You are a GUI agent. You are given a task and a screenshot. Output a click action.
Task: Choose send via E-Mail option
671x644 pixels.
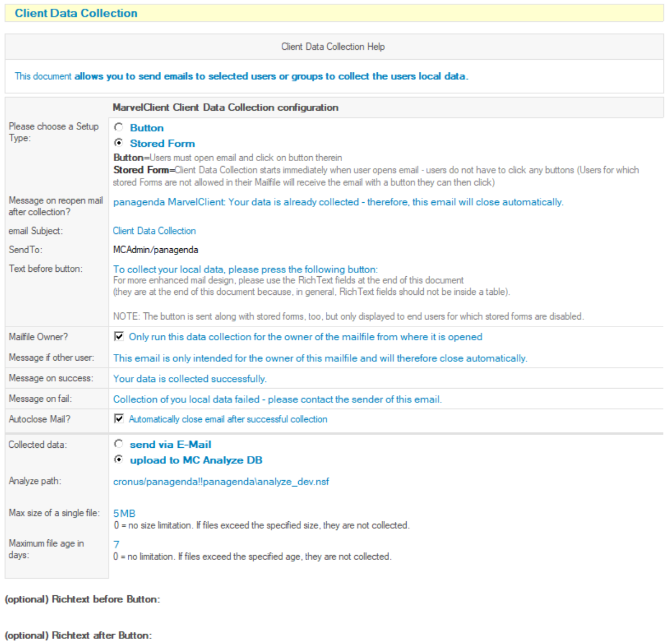coord(118,444)
